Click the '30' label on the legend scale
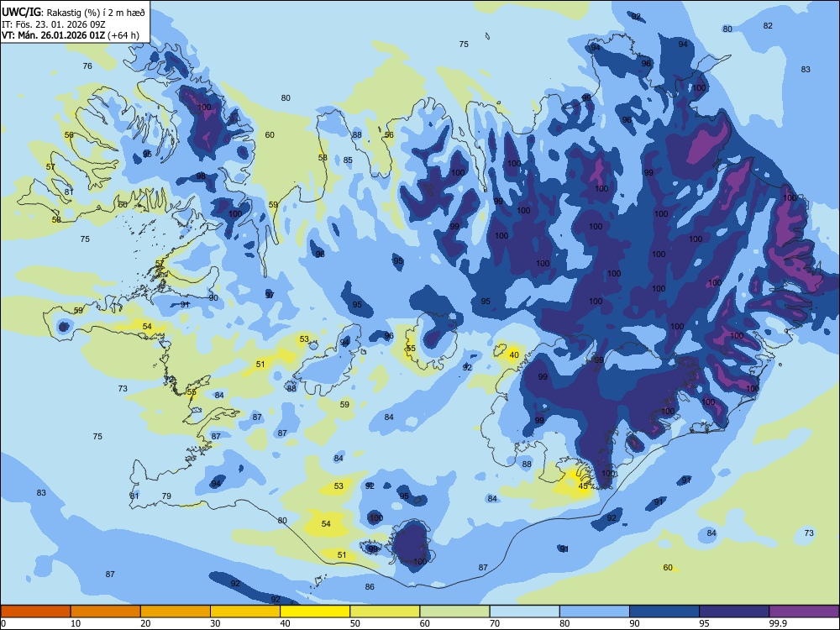 [215, 623]
